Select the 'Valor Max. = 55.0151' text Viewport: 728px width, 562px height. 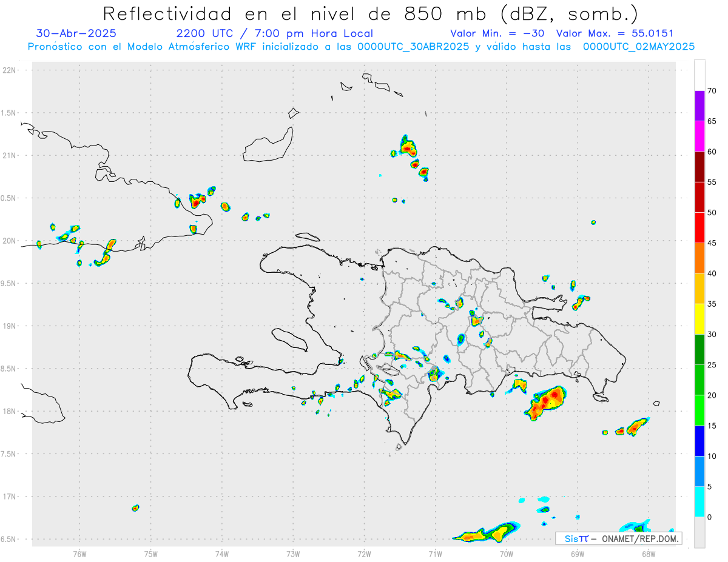point(615,33)
